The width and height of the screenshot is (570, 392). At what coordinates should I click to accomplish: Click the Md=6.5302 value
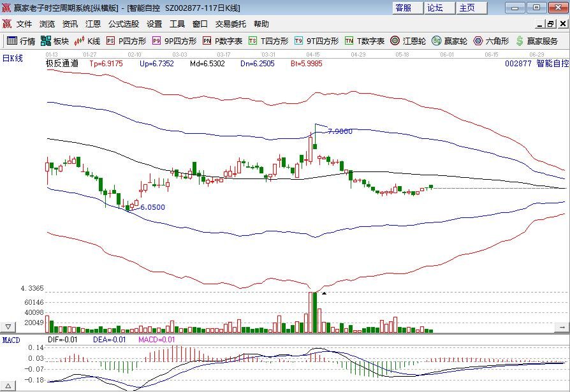[x=207, y=64]
